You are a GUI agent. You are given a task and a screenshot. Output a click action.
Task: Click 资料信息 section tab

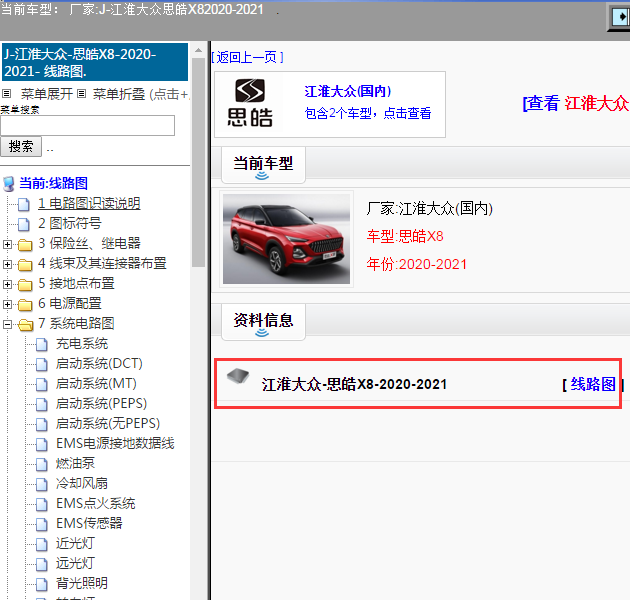click(x=263, y=322)
